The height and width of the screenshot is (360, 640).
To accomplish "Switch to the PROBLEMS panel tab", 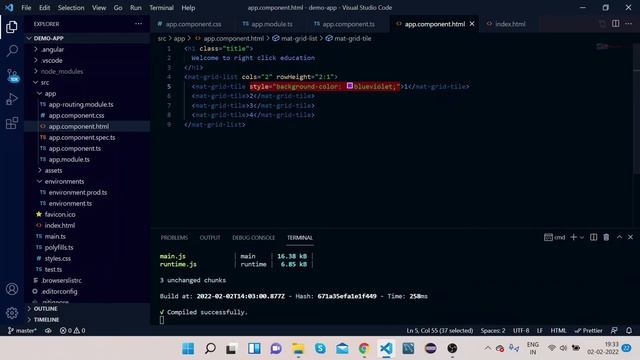I will point(174,238).
